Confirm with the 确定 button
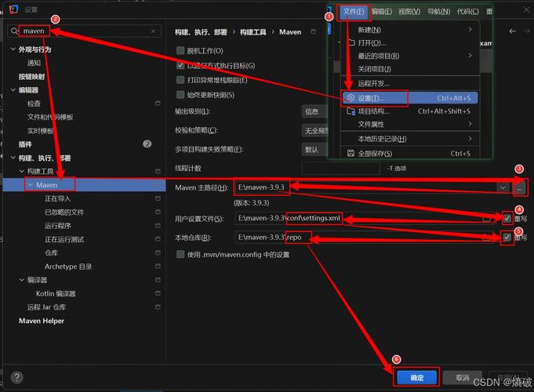This screenshot has height=392, width=534. point(416,377)
